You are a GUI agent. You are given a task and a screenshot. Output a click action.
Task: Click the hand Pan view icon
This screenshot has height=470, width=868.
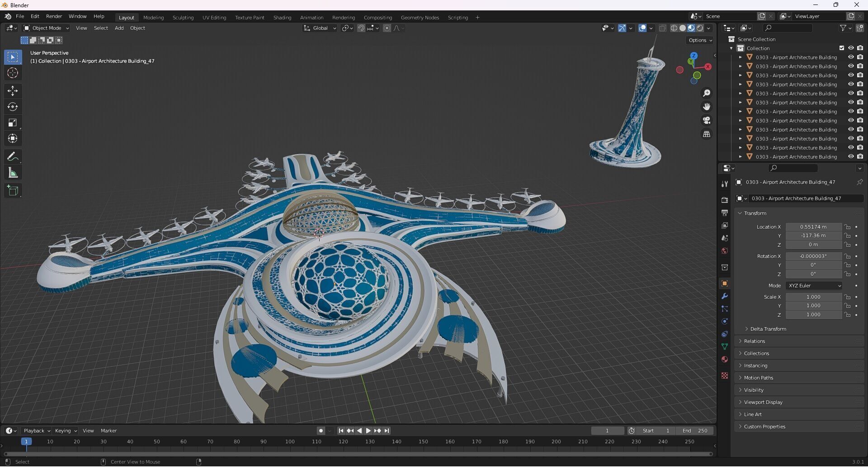point(706,107)
